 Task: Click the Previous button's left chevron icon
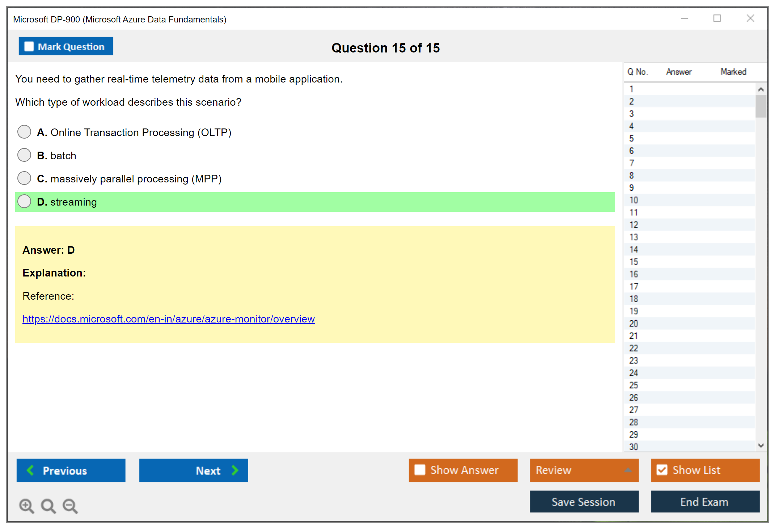(30, 470)
